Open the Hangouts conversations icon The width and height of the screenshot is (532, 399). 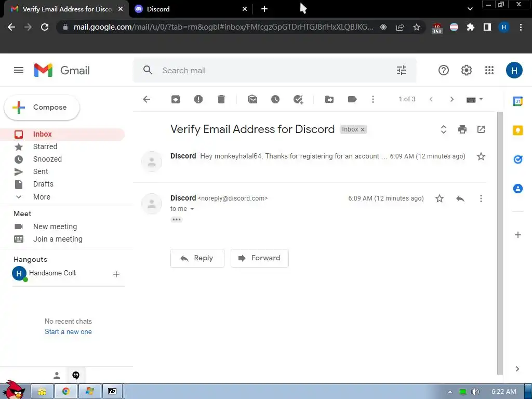[76, 375]
